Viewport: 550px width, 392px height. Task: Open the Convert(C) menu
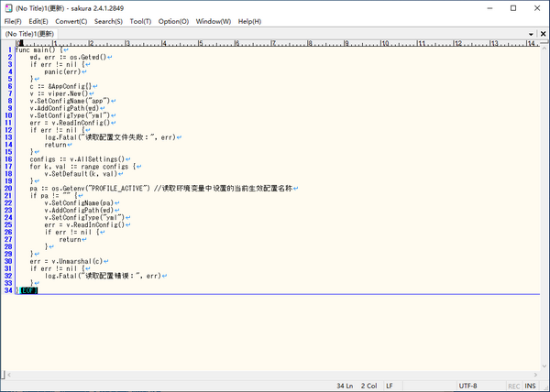[71, 21]
